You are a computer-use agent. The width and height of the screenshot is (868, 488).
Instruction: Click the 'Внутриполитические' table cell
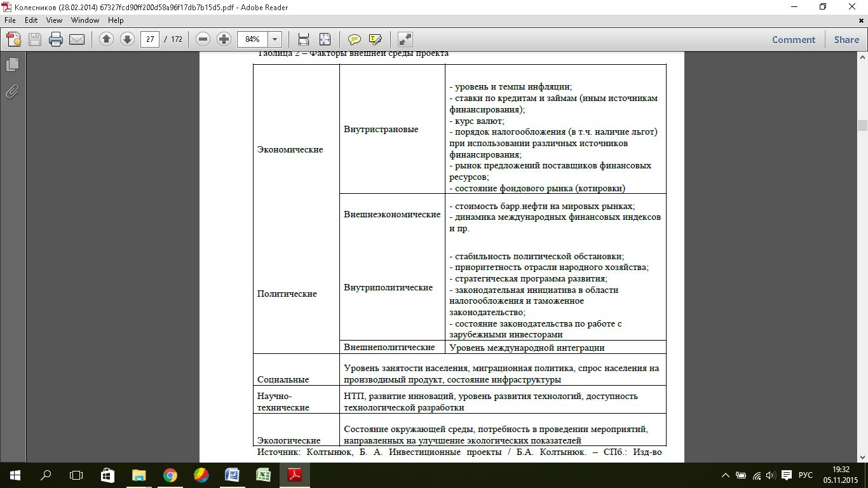tap(392, 287)
